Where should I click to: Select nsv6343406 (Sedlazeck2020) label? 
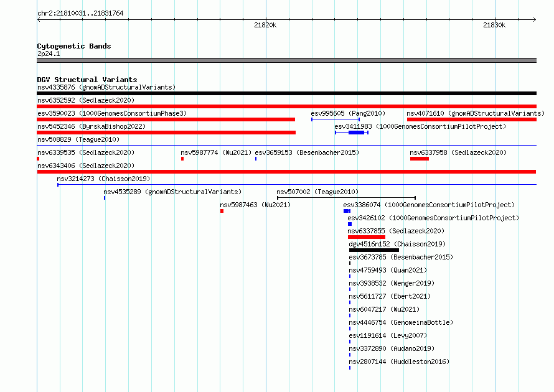pos(86,166)
